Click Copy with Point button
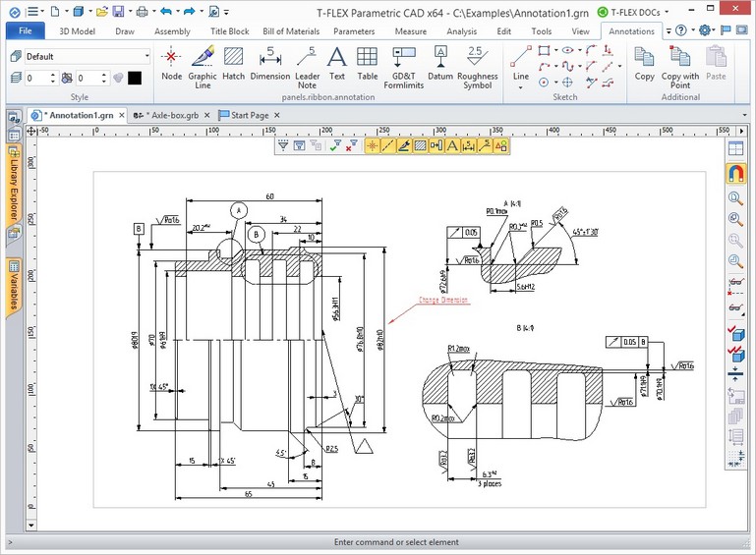This screenshot has width=756, height=555. tap(679, 64)
